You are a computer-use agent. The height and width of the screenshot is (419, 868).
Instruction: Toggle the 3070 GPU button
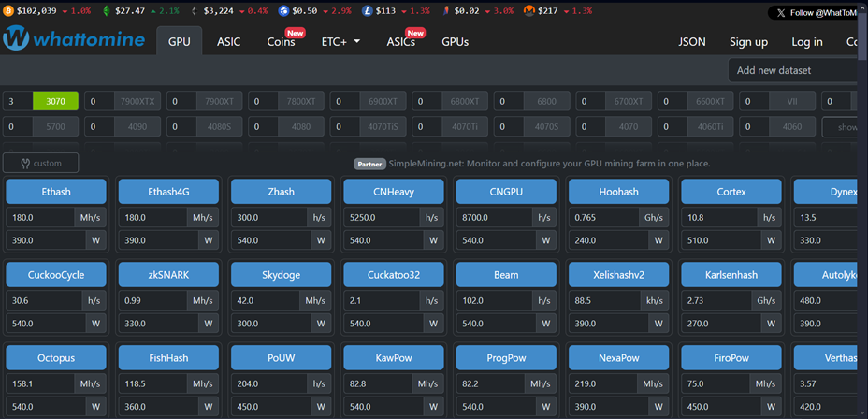[x=55, y=101]
